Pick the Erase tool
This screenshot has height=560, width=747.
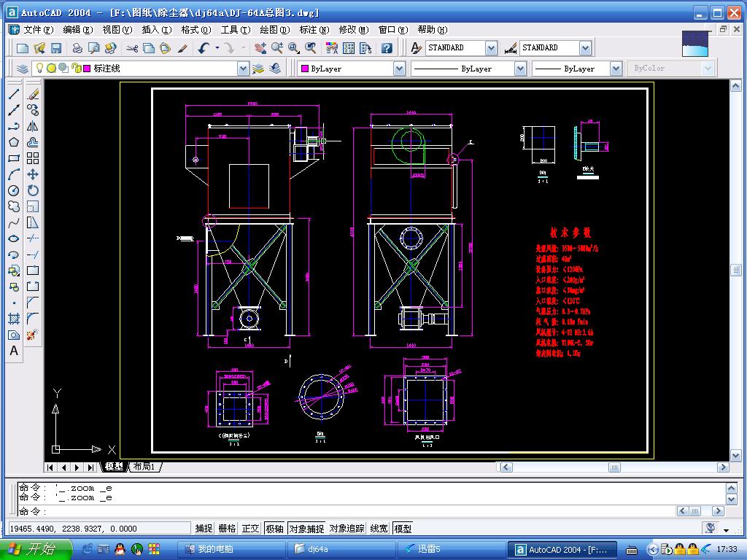point(33,95)
